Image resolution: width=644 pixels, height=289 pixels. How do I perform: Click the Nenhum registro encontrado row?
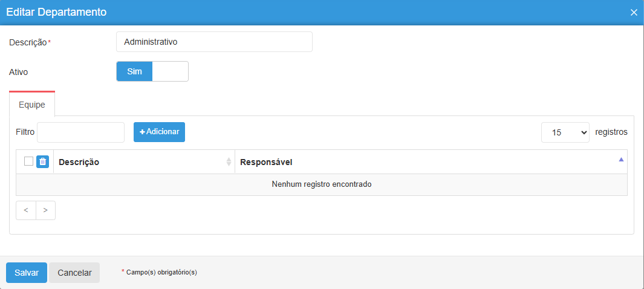321,184
